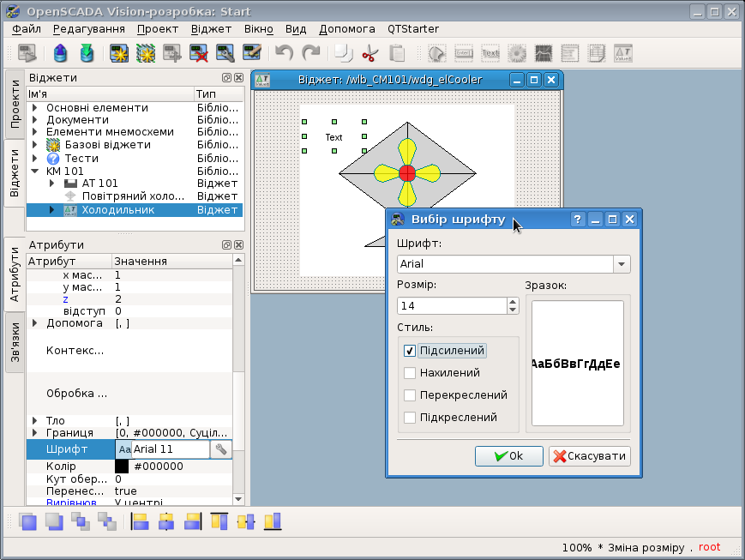The image size is (745, 560).
Task: Switch to the Проекти side tab
Action: point(15,105)
